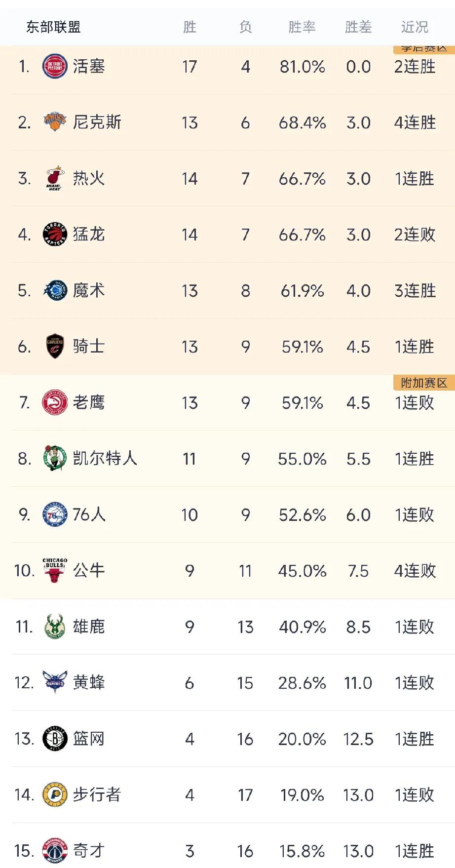
Task: Open the 步行者 team name link
Action: 97,794
